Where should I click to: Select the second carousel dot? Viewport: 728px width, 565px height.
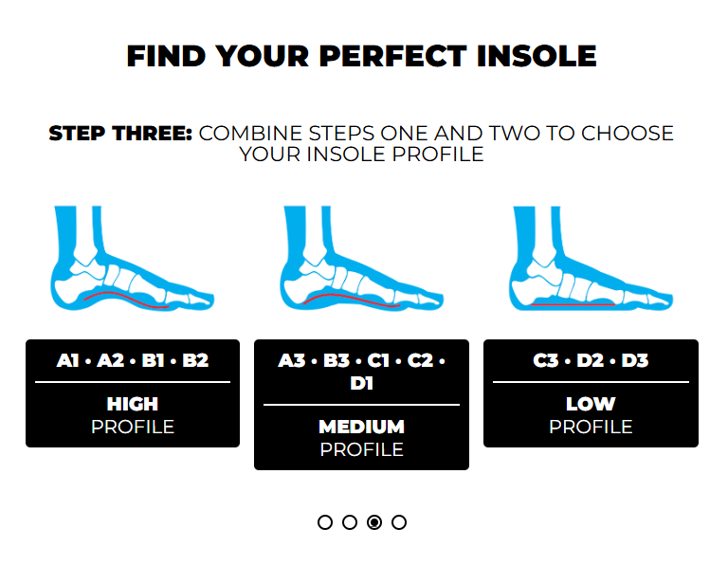[350, 522]
